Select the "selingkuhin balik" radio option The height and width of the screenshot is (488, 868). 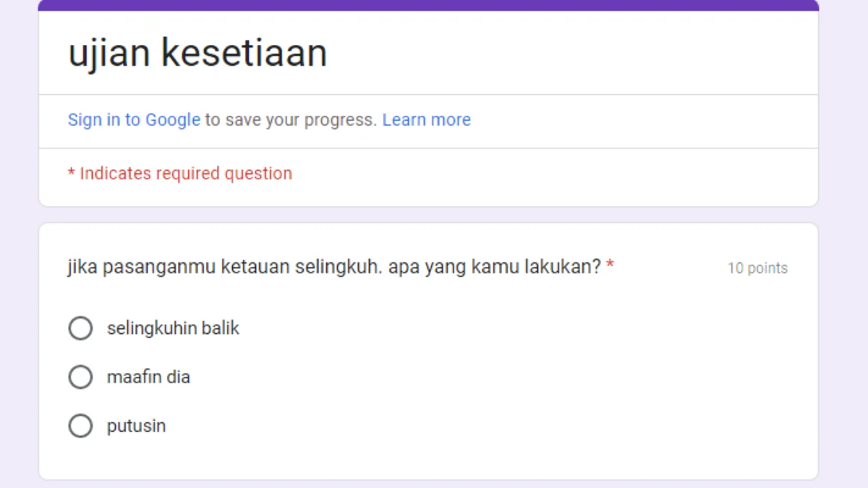pyautogui.click(x=80, y=328)
